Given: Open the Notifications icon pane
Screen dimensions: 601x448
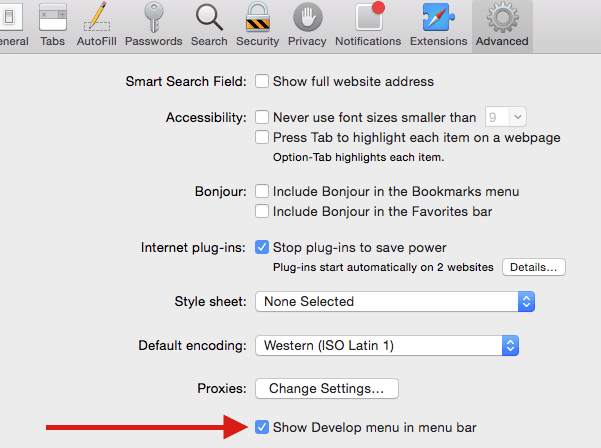Looking at the screenshot, I should click(x=368, y=24).
